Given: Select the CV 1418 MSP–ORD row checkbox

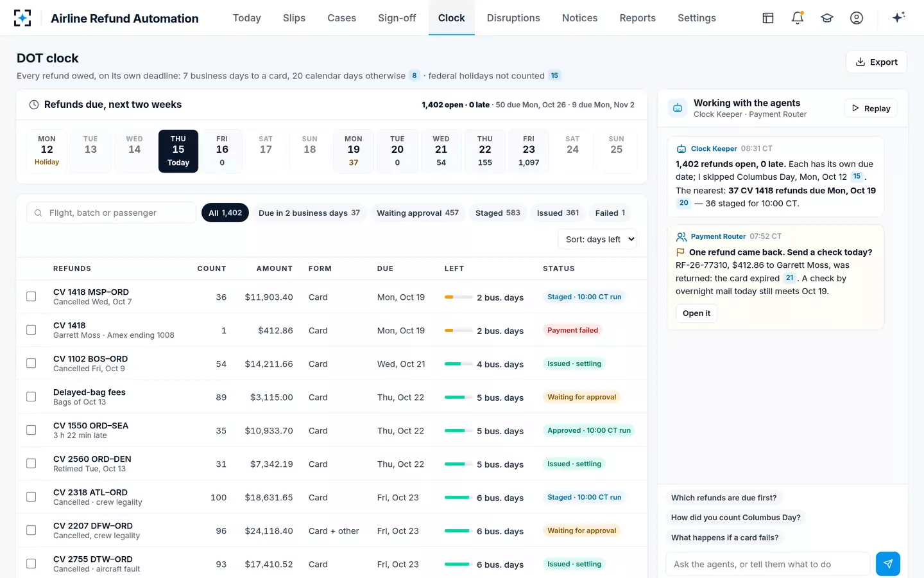Looking at the screenshot, I should coord(31,297).
